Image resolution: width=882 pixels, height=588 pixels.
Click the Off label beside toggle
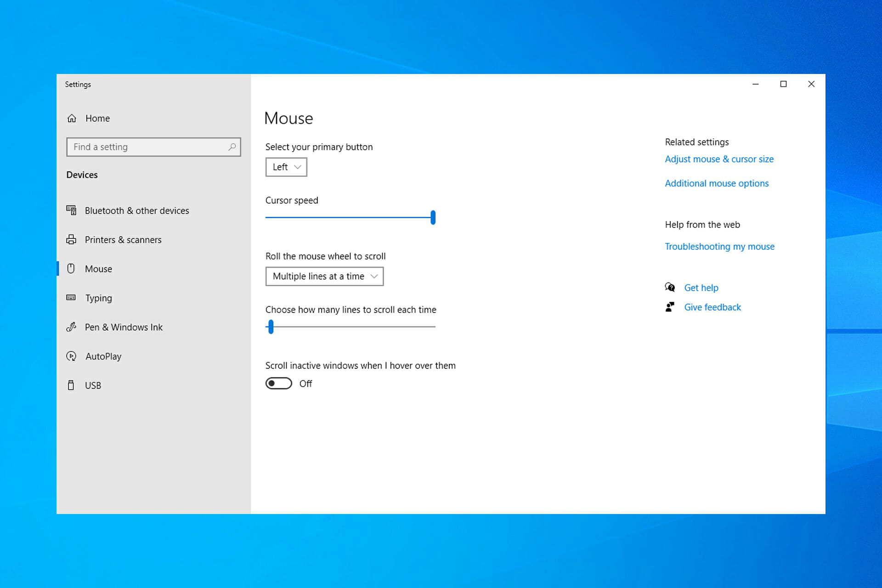pos(305,384)
